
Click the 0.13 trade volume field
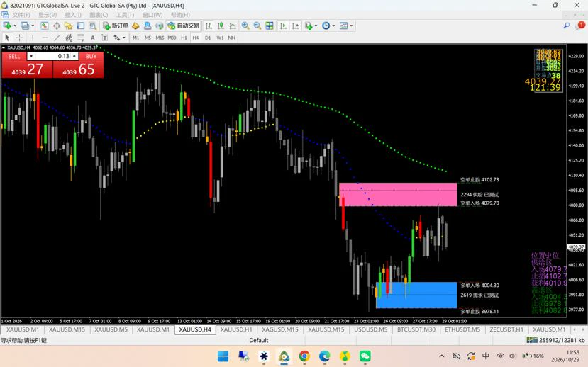point(53,56)
